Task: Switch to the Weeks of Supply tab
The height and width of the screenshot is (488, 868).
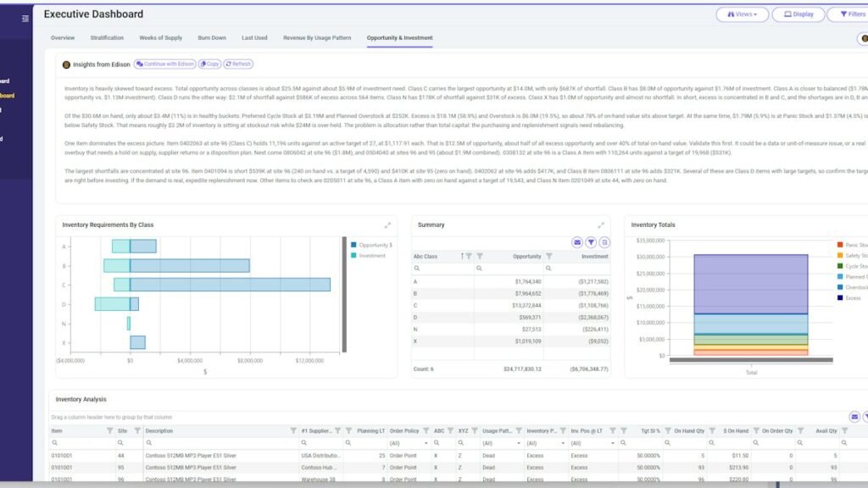Action: 160,38
